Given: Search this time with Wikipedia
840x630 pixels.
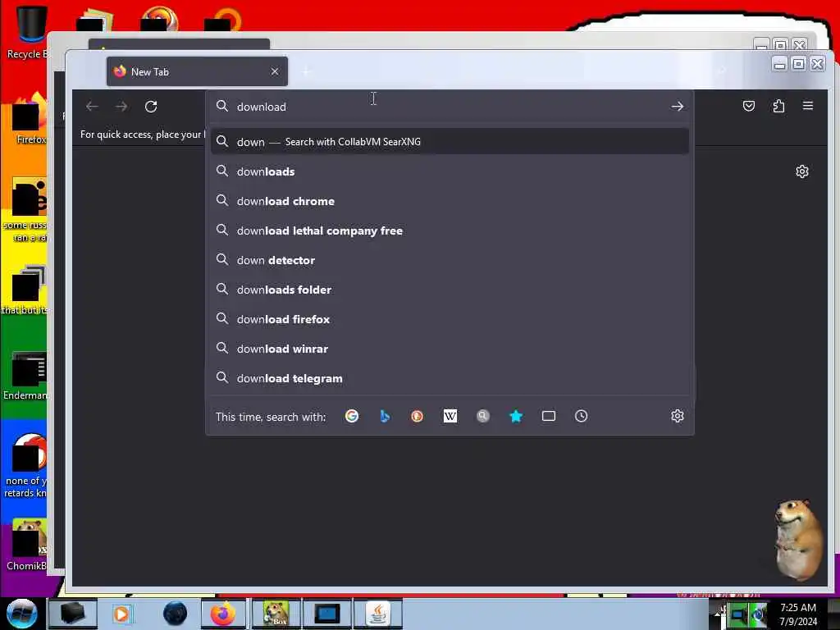Looking at the screenshot, I should click(x=450, y=416).
